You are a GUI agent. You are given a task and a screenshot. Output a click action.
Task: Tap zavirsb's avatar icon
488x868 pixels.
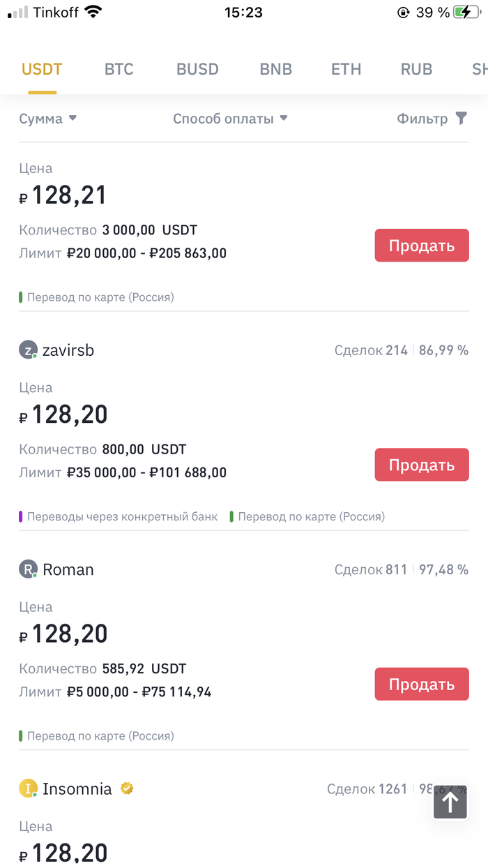27,350
